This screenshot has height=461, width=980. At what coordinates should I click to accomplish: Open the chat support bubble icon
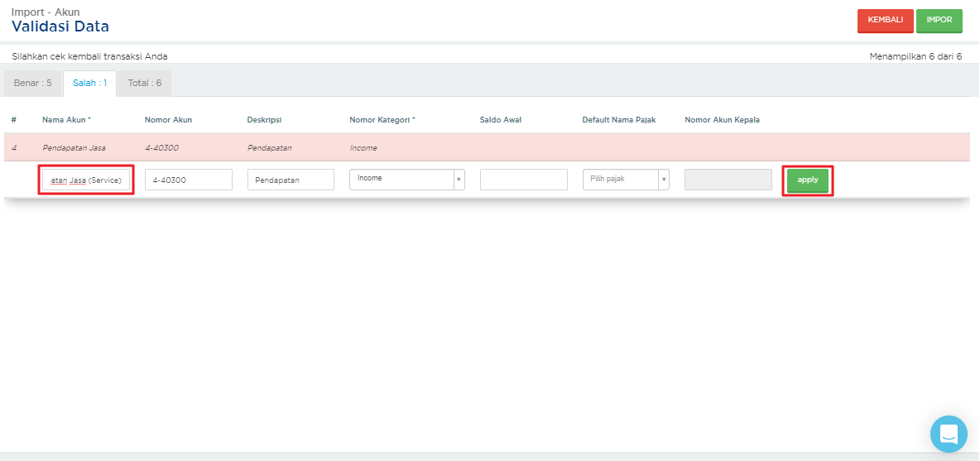point(948,434)
